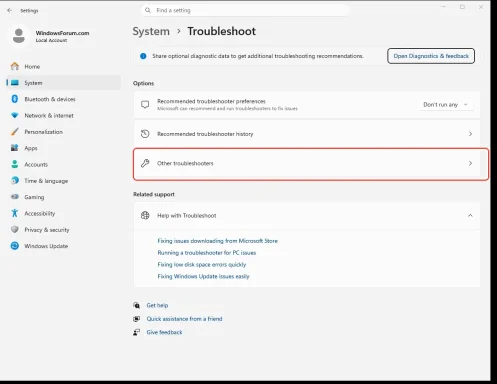Click the Get help icon

point(136,305)
